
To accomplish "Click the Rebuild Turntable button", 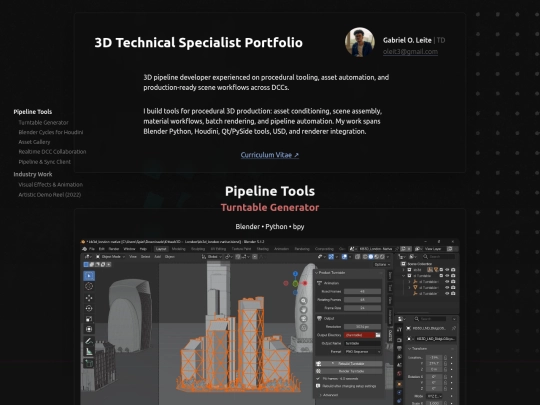I will [x=349, y=364].
